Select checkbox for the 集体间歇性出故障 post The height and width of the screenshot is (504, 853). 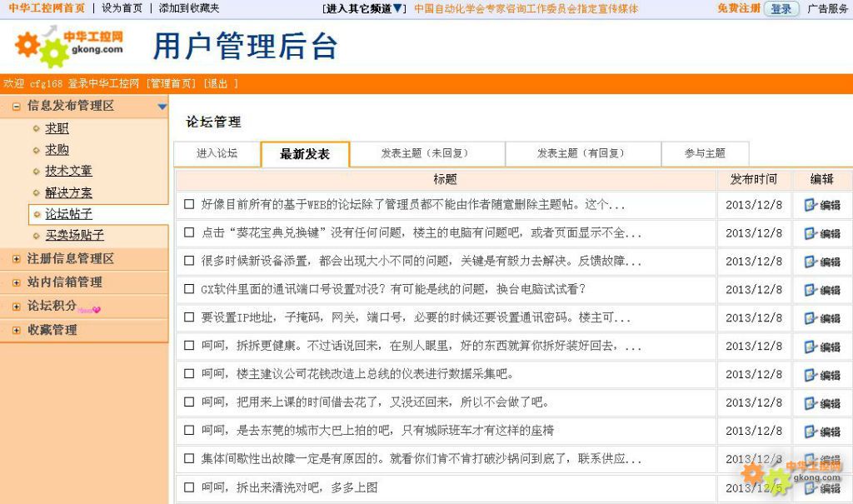click(x=189, y=459)
